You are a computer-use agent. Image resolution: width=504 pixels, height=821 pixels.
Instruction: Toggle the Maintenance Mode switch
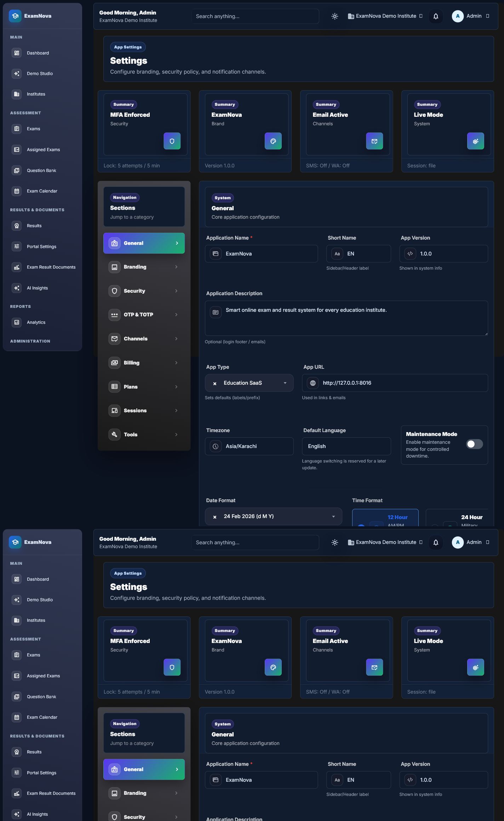point(474,444)
